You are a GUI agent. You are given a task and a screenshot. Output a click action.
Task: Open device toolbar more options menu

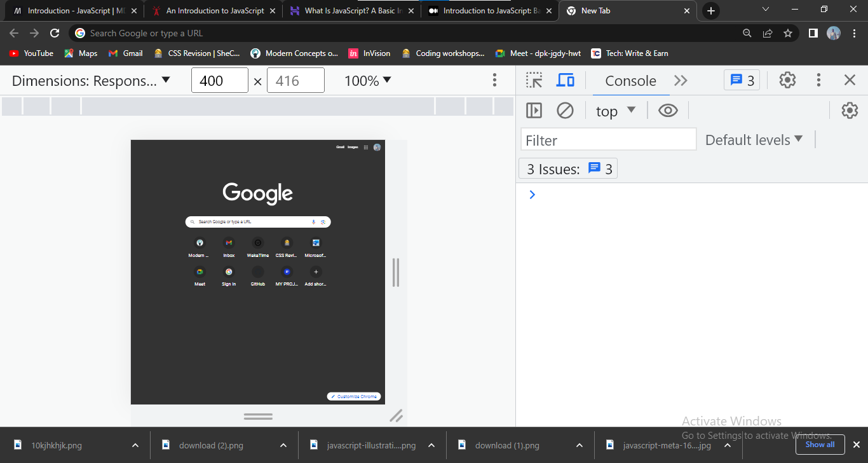tap(494, 80)
